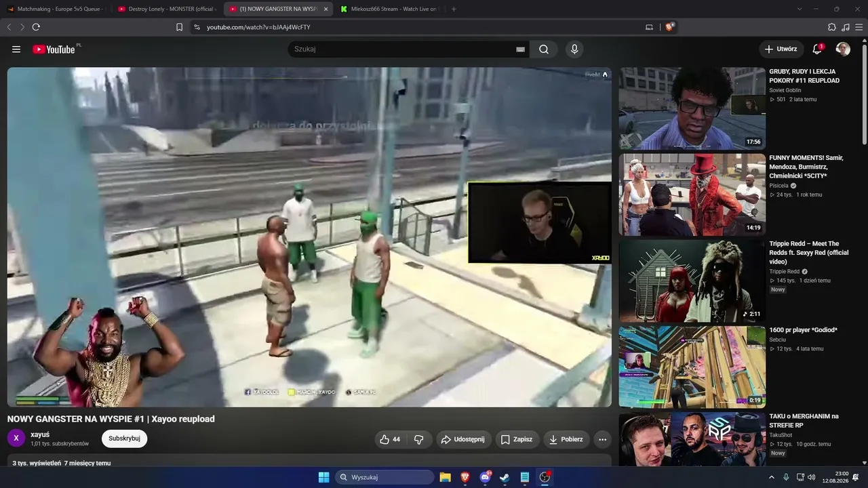Like the video with thumbs up

point(391,439)
